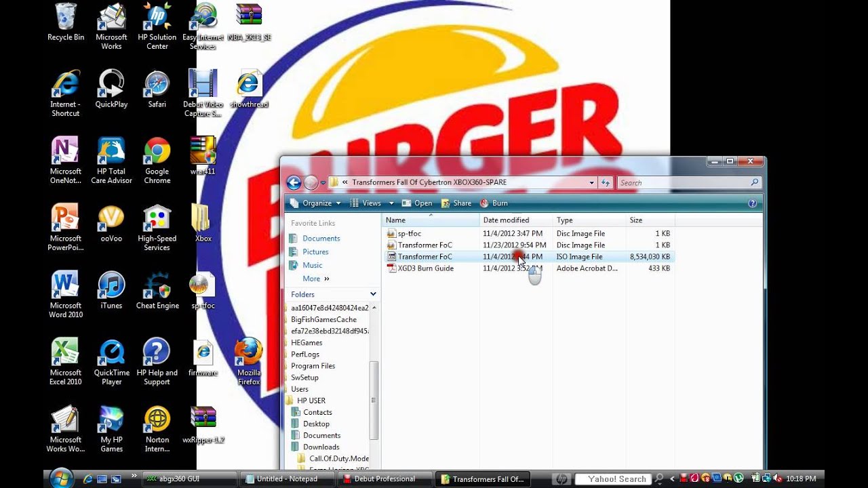Open the wxRipper-1.2 archive icon

pyautogui.click(x=203, y=425)
